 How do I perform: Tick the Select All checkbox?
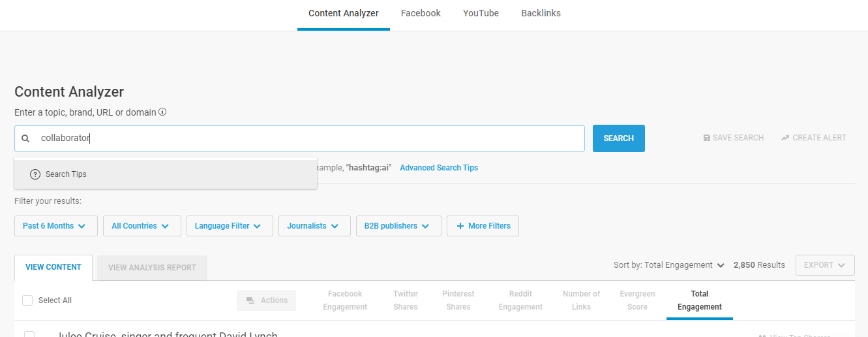27,300
